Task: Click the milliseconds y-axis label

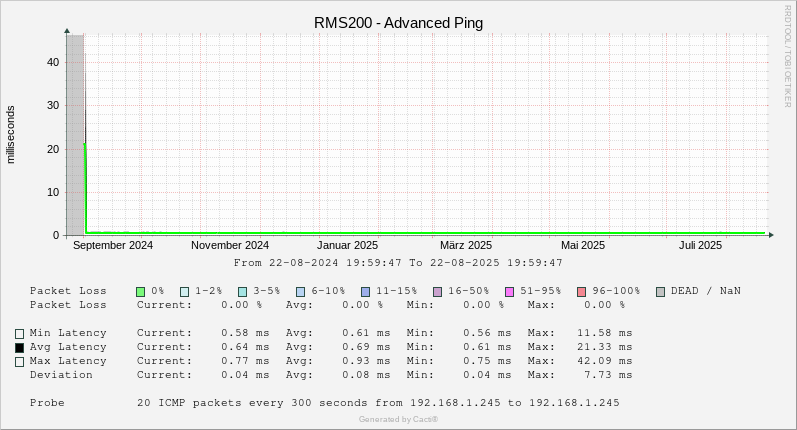Action: coord(11,135)
